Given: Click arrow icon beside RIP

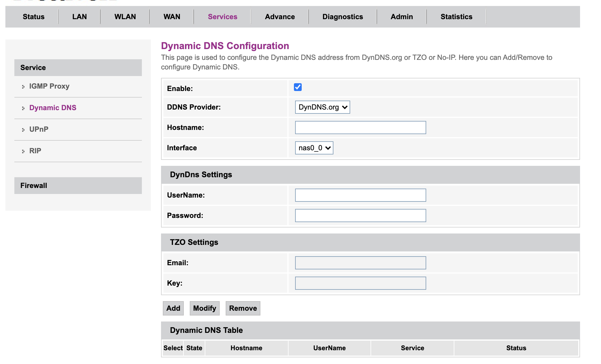Looking at the screenshot, I should coord(23,151).
